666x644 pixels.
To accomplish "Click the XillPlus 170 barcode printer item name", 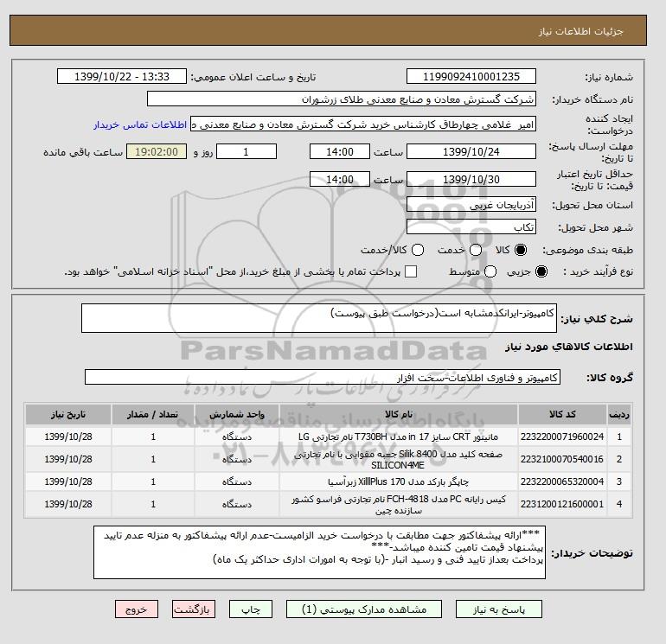I will (399, 481).
